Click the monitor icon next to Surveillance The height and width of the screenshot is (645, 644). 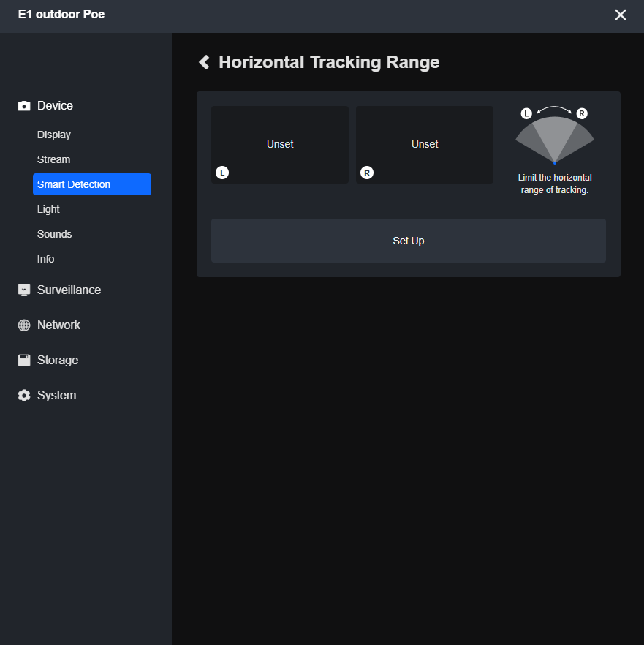point(24,290)
